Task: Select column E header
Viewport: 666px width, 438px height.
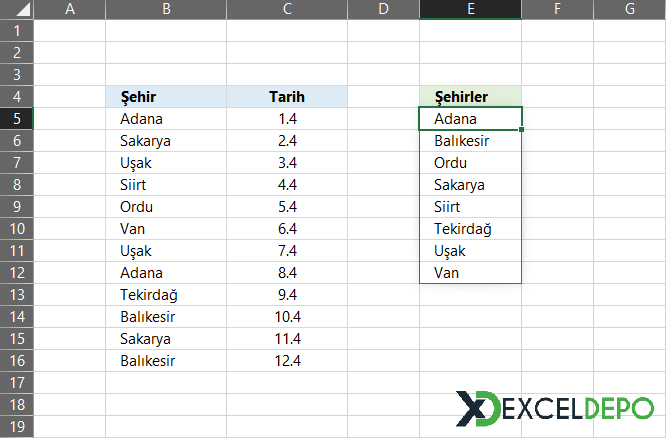Action: click(x=471, y=9)
